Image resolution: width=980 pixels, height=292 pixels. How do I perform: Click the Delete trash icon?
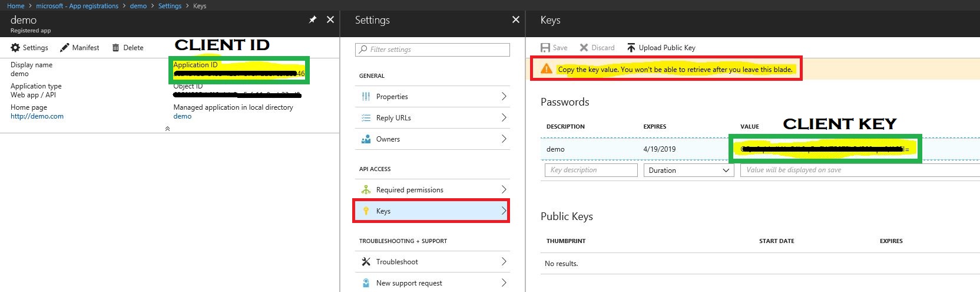point(116,48)
